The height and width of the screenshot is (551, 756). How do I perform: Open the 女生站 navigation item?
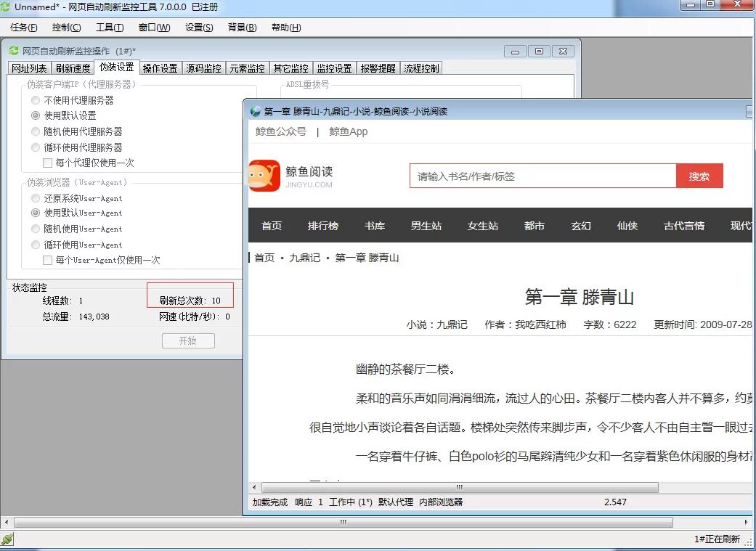[483, 226]
